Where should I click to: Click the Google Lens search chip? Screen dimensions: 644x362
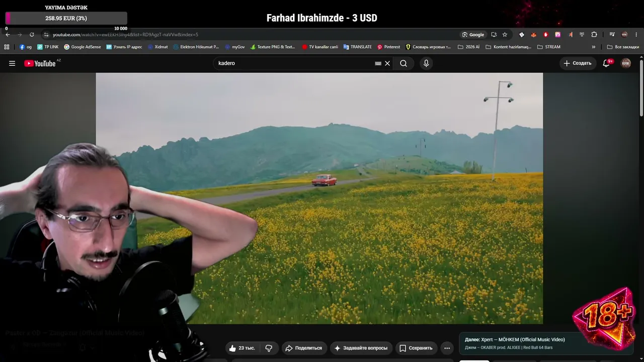click(x=473, y=35)
